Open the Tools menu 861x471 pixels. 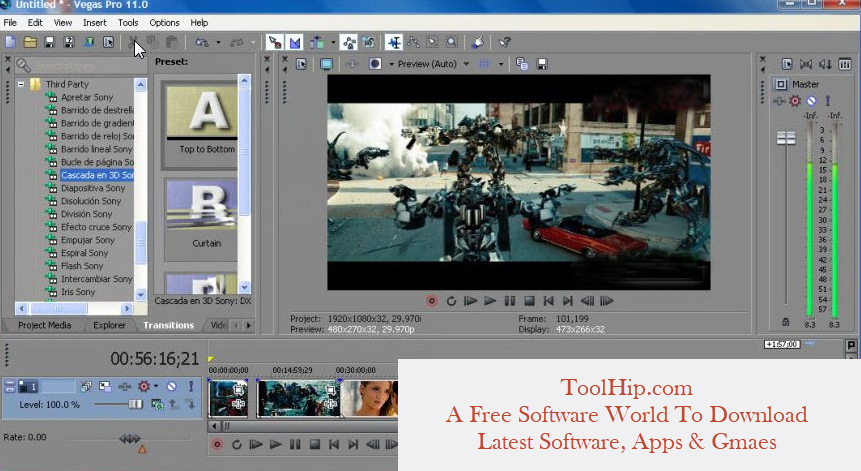128,23
